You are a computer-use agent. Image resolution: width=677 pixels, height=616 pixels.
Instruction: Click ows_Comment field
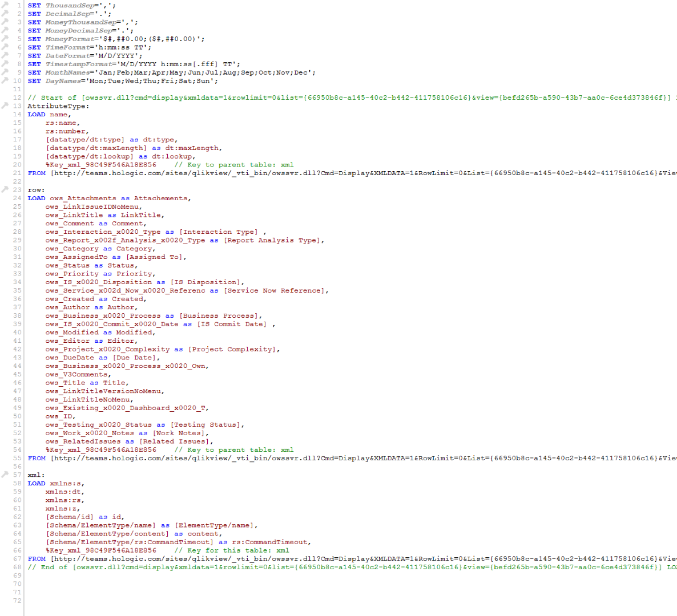(x=70, y=224)
